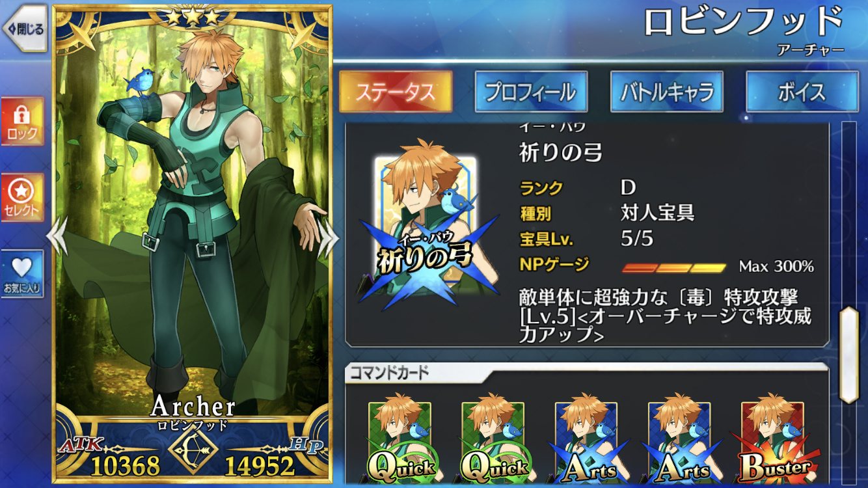Show next servant with right arrow

coord(328,237)
